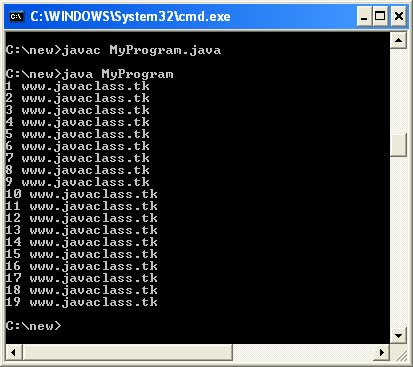Click output line 17 www.javaclass.tk
This screenshot has height=367, width=413.
coord(82,278)
